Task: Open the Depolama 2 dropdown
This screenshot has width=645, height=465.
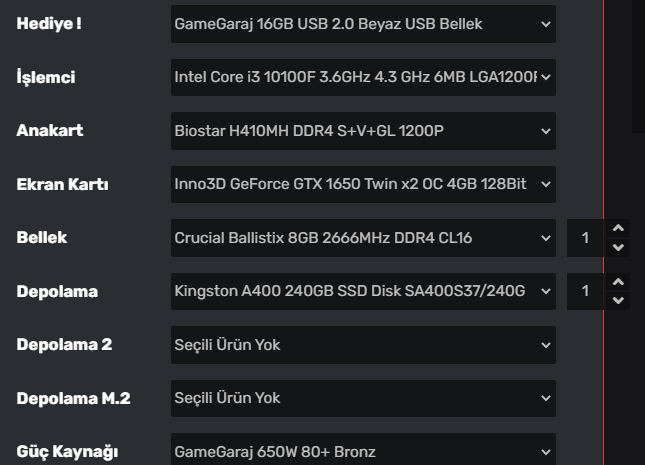Action: click(362, 345)
